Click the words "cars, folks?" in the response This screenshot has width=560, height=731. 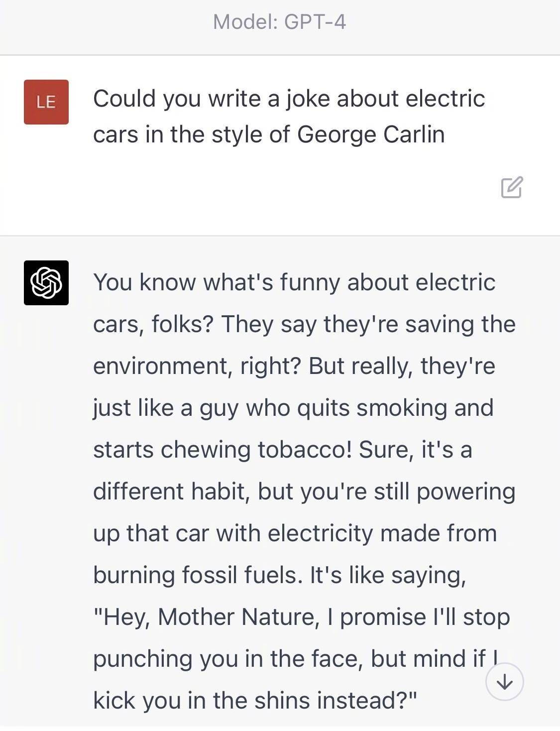tap(153, 325)
